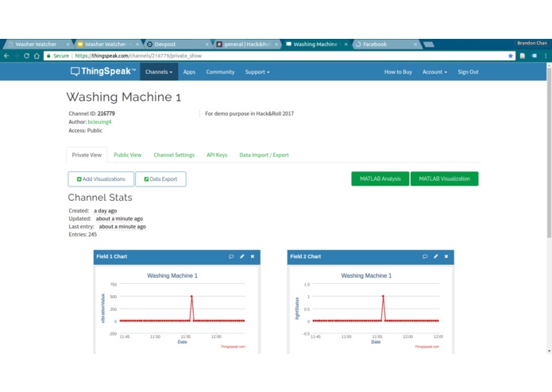The height and width of the screenshot is (392, 552).
Task: Open the Apps menu item
Action: [x=189, y=71]
